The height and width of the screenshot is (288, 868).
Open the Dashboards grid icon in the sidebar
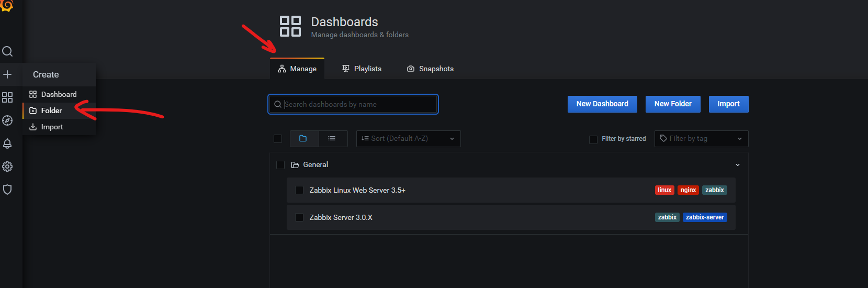tap(7, 97)
